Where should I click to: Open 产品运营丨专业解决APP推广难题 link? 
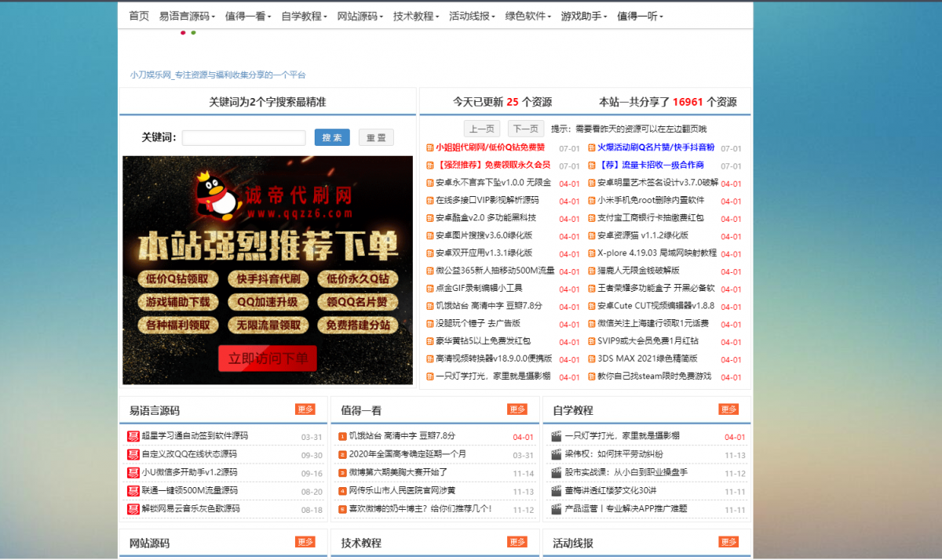[626, 509]
